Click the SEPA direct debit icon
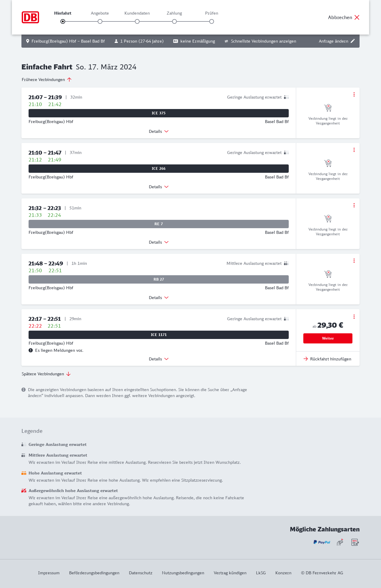 [x=355, y=542]
